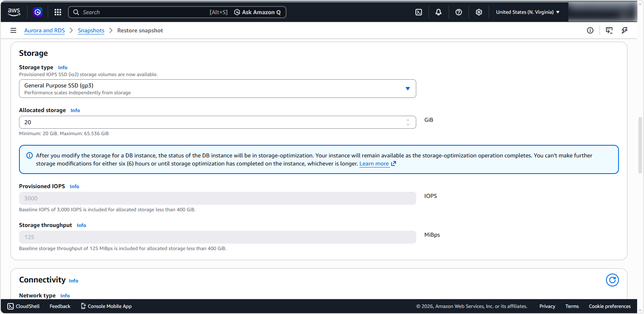Open Info link next to Network type
Screen dimensions: 644x314
pyautogui.click(x=65, y=296)
